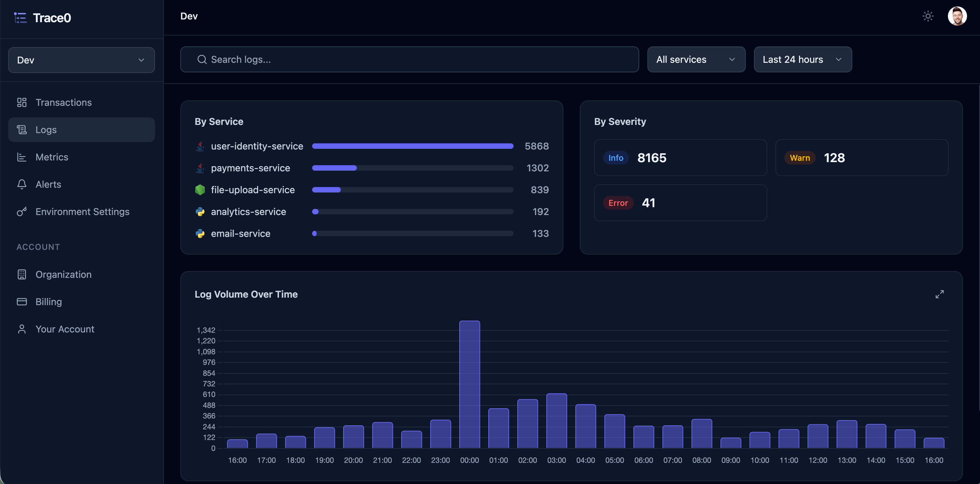
Task: Click the Python icon beside analytics-service
Action: [x=200, y=212]
